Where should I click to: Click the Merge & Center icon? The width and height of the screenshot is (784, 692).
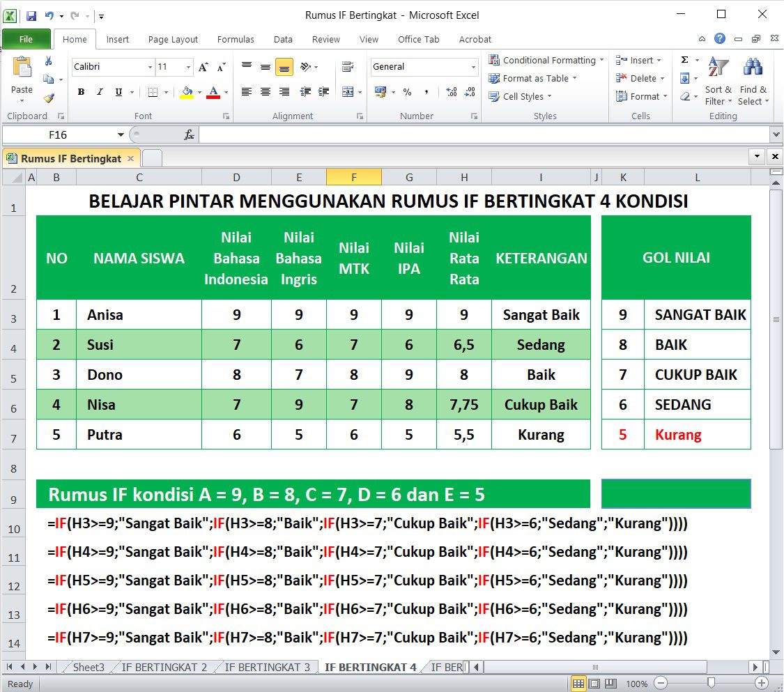pyautogui.click(x=348, y=91)
